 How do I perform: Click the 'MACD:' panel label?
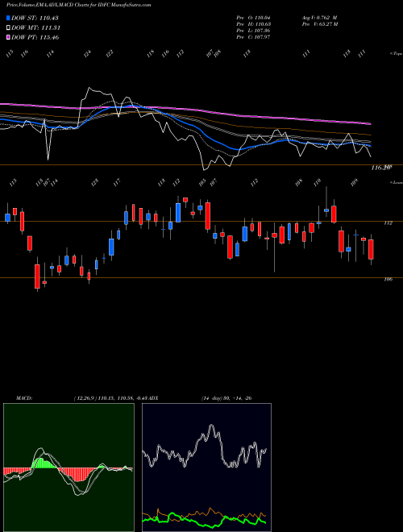coord(24,398)
